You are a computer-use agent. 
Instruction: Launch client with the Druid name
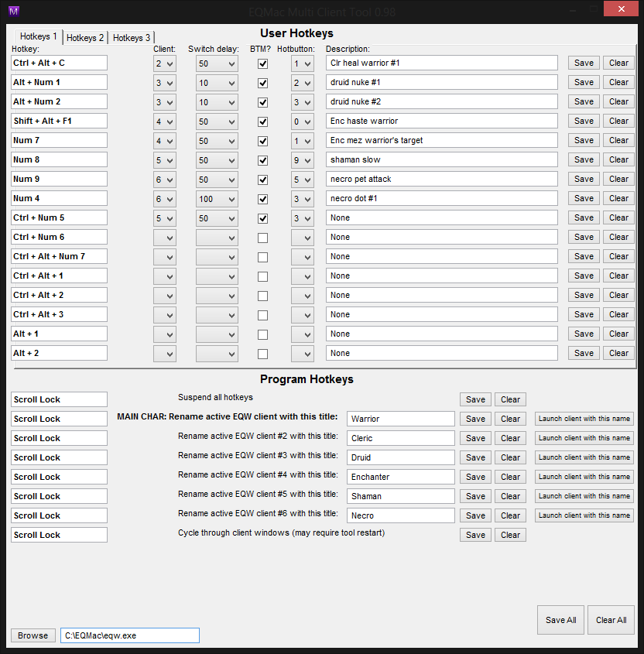pos(584,457)
